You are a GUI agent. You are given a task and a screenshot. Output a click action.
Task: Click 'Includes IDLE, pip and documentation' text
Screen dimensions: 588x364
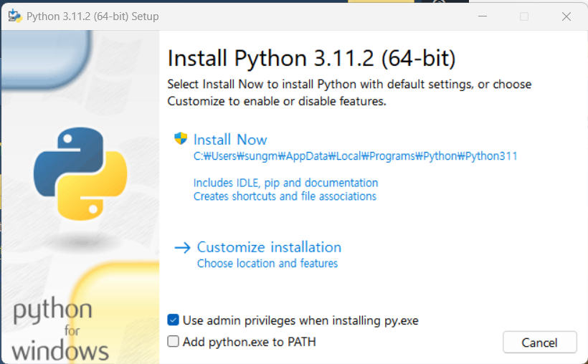[285, 183]
